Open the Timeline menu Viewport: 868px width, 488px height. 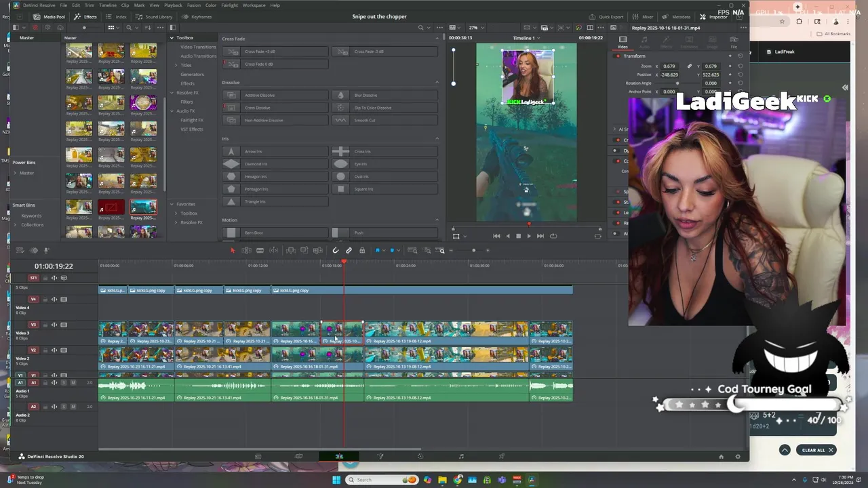(108, 5)
